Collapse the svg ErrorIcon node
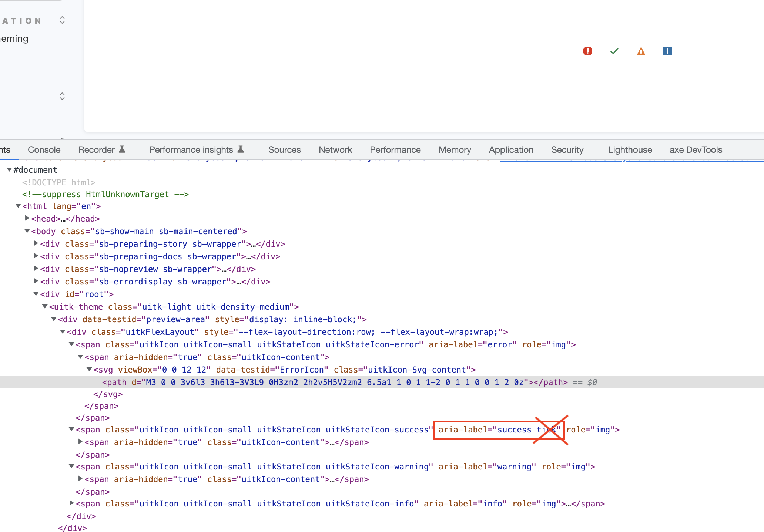This screenshot has height=532, width=764. (89, 369)
